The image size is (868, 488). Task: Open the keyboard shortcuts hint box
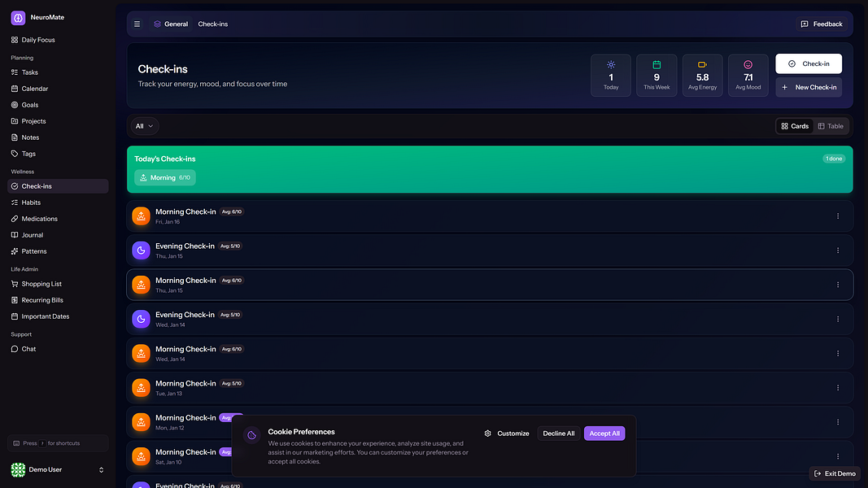58,443
